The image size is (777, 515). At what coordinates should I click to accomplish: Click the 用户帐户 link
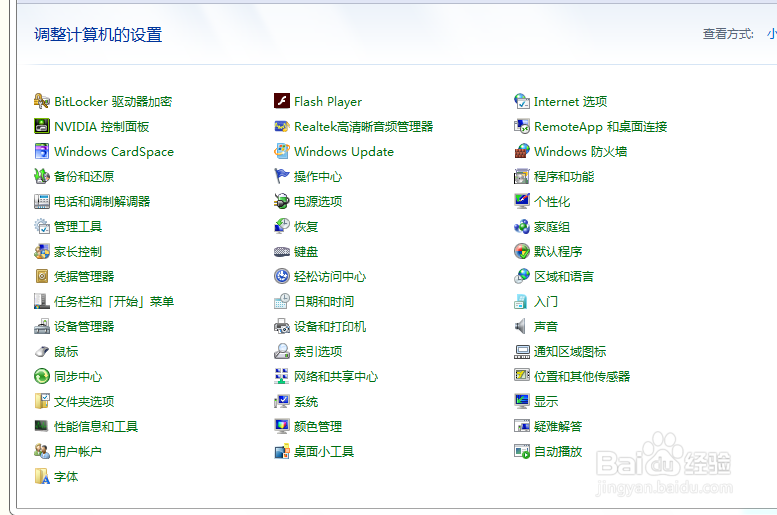pyautogui.click(x=78, y=452)
